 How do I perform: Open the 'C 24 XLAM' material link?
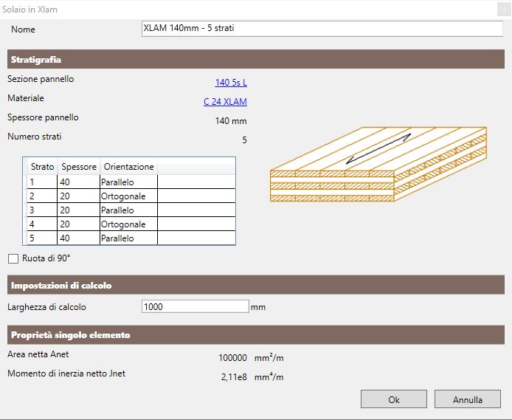(x=225, y=102)
